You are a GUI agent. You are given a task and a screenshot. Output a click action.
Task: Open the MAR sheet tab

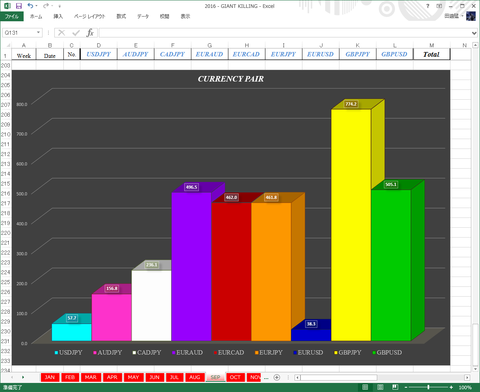tap(91, 377)
